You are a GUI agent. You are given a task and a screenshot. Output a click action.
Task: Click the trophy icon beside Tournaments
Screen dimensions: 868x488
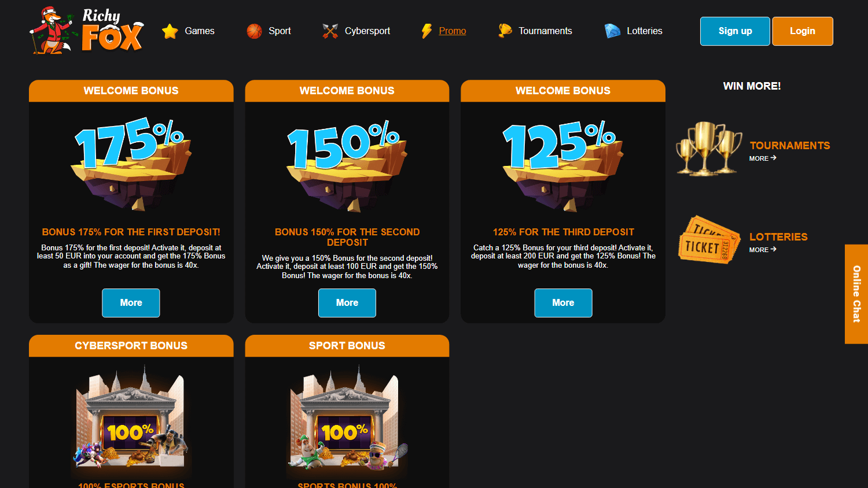tap(505, 31)
